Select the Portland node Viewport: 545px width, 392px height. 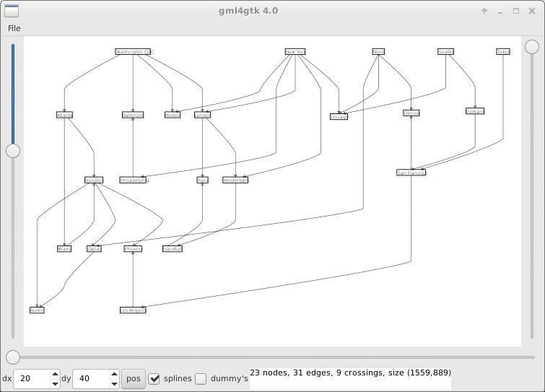(x=475, y=111)
